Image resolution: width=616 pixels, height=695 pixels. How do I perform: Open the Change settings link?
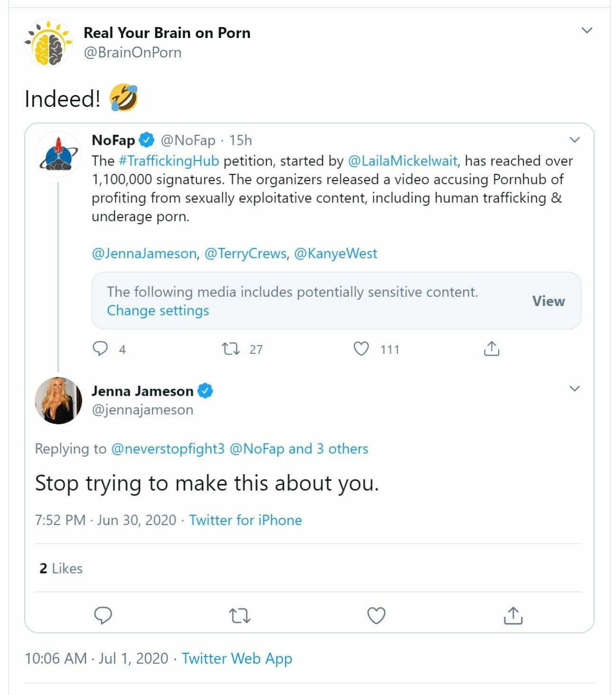[158, 310]
